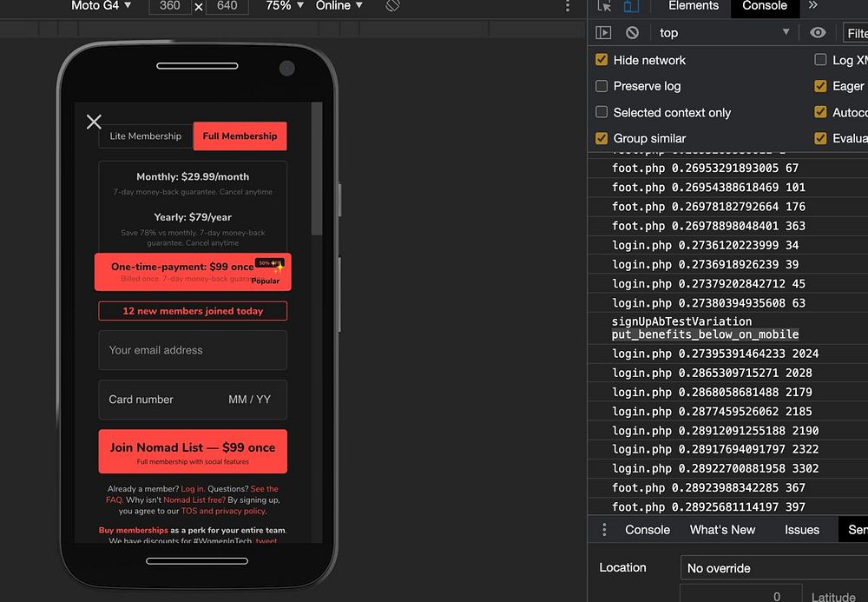This screenshot has height=602, width=868.
Task: Click the rotate device orientation icon
Action: pyautogui.click(x=392, y=5)
